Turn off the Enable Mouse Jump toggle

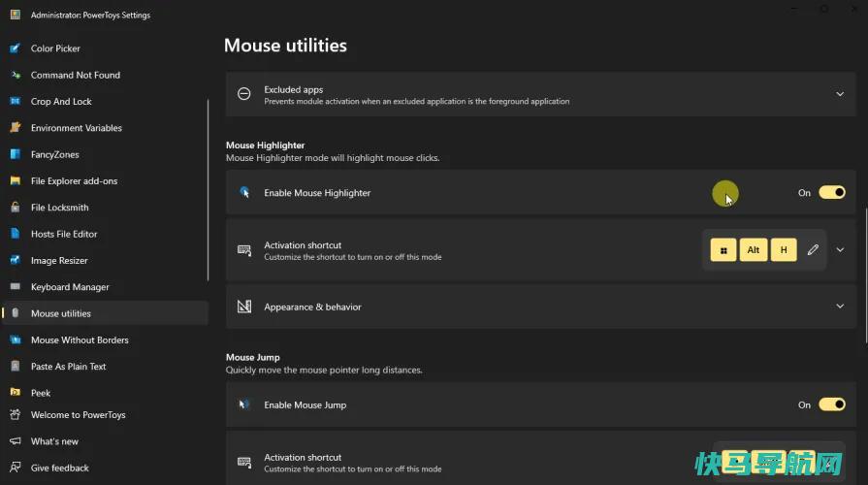click(x=832, y=404)
